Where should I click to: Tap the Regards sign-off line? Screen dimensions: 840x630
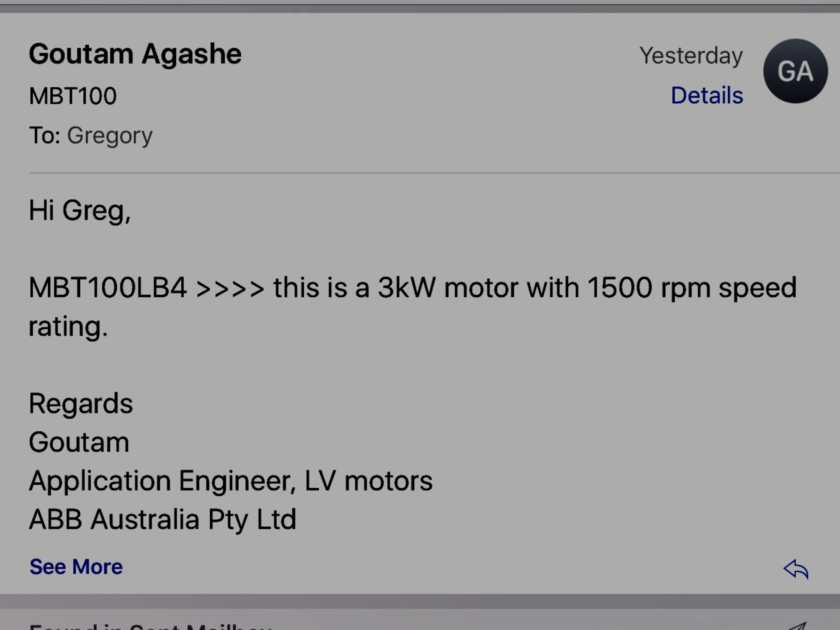[x=81, y=403]
